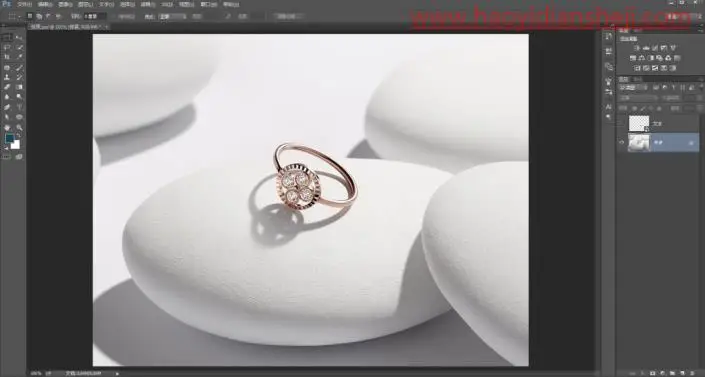Open the Edit menu
705x377 pixels.
point(45,4)
